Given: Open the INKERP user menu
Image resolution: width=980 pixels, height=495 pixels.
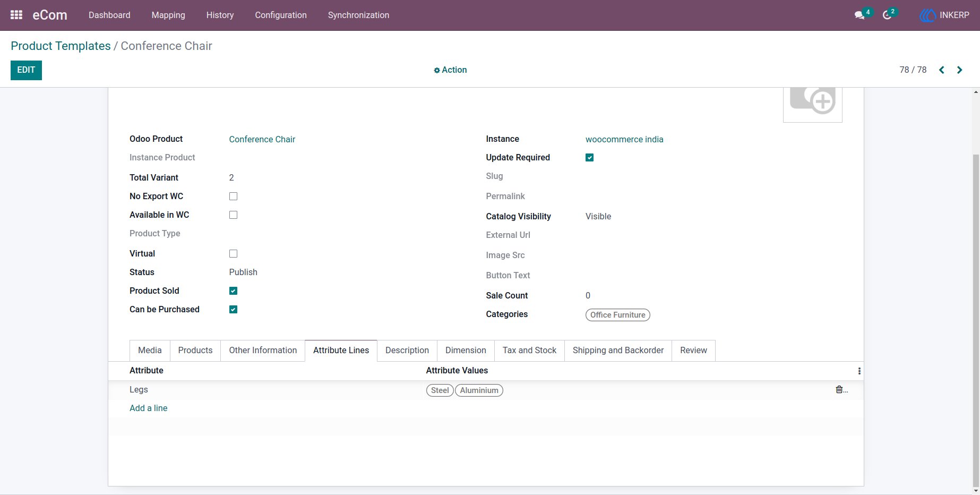Looking at the screenshot, I should pos(944,15).
